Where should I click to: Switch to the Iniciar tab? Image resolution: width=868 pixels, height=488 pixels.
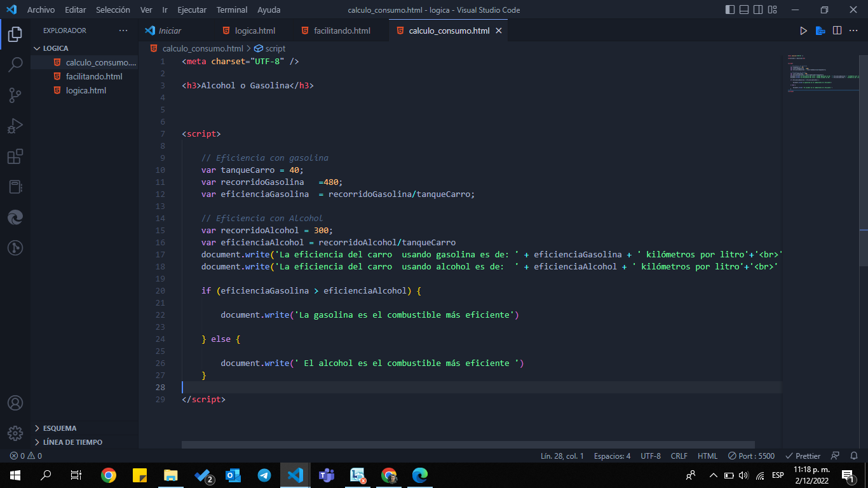169,30
